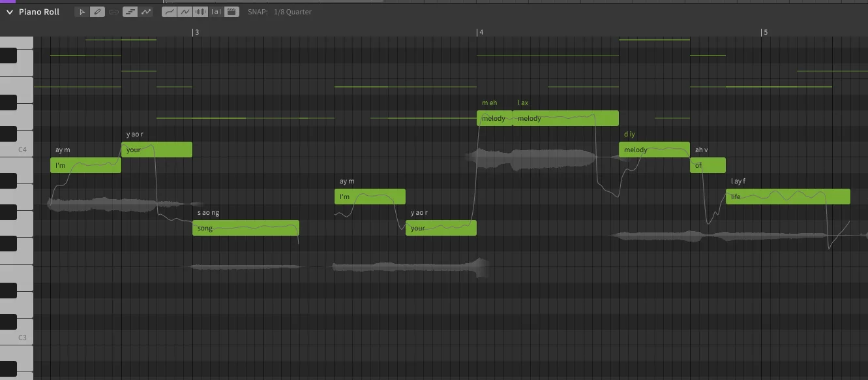Toggle waveform display in piano roll
The width and height of the screenshot is (868, 380).
pyautogui.click(x=200, y=12)
